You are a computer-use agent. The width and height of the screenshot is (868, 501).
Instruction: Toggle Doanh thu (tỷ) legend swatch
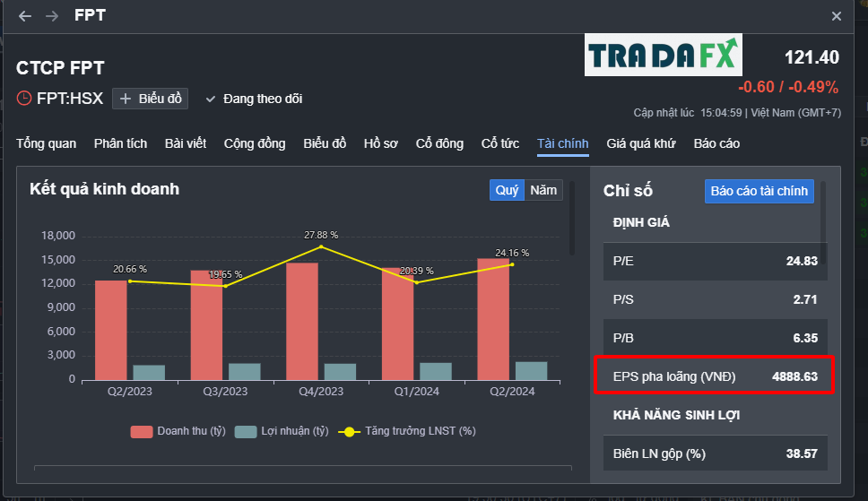142,431
